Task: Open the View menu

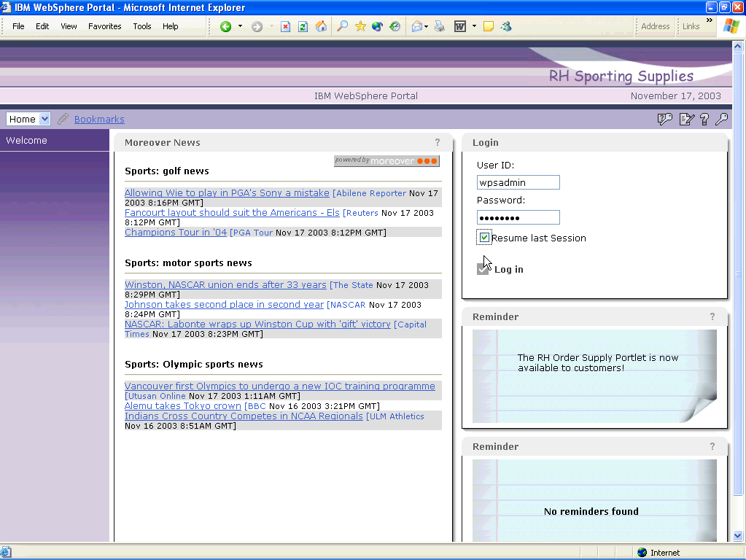Action: point(69,26)
